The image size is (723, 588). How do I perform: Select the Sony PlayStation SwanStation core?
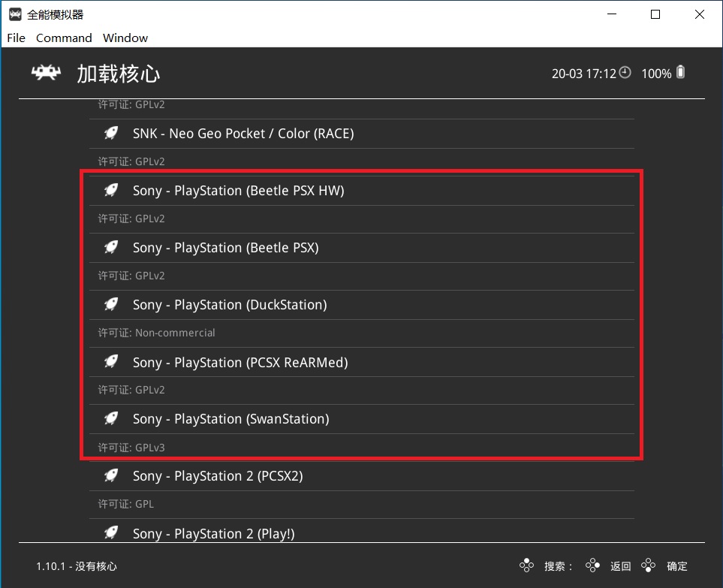click(231, 419)
